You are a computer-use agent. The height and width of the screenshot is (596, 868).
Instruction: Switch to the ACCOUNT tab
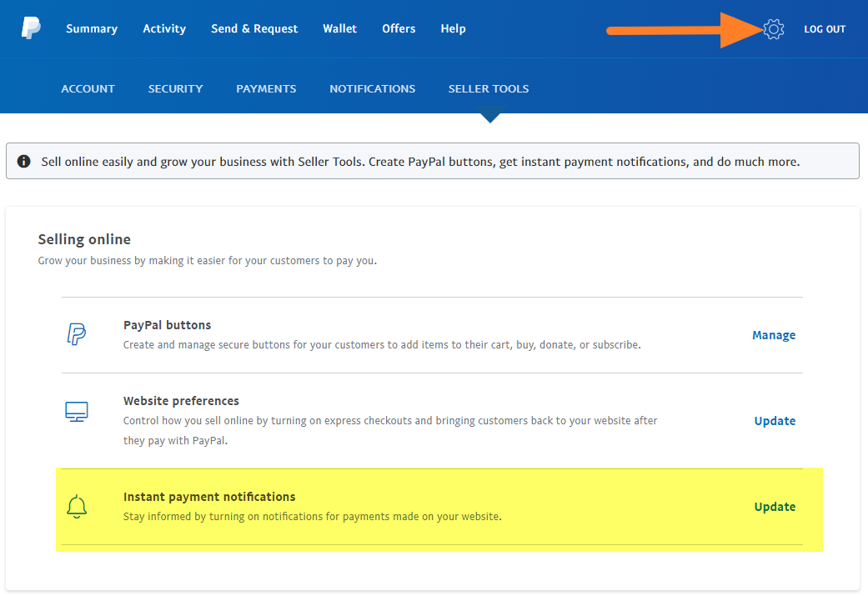tap(88, 88)
